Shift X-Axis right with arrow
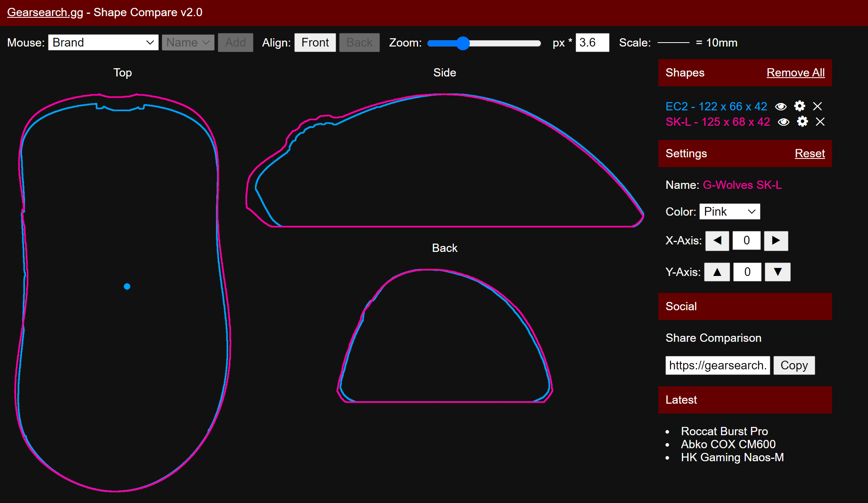Image resolution: width=868 pixels, height=503 pixels. (776, 240)
